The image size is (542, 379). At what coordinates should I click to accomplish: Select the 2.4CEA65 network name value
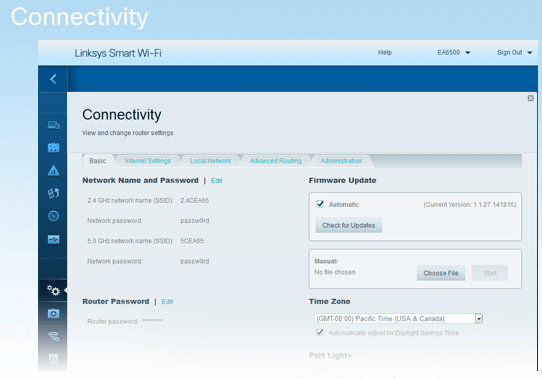click(195, 201)
